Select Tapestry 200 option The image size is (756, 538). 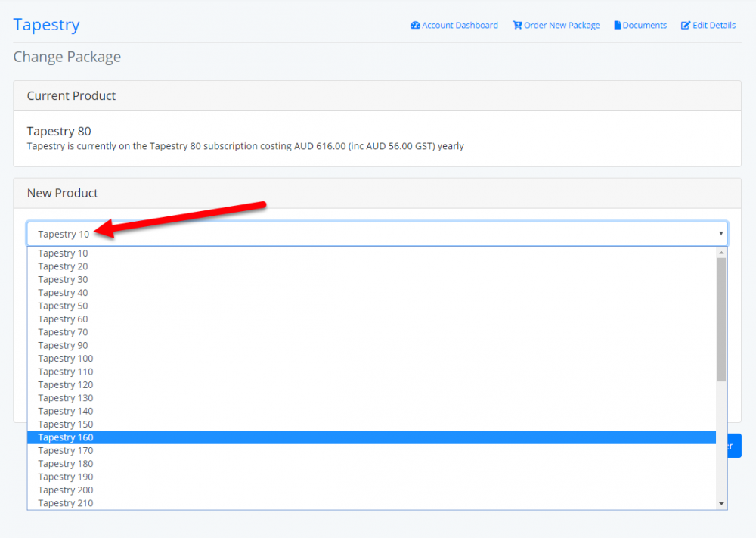(371, 490)
